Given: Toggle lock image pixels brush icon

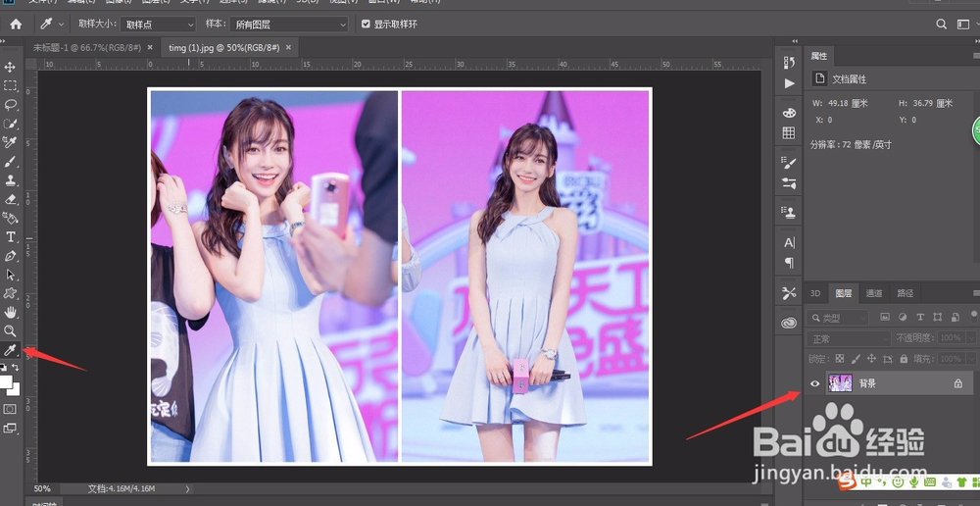Looking at the screenshot, I should coord(856,359).
